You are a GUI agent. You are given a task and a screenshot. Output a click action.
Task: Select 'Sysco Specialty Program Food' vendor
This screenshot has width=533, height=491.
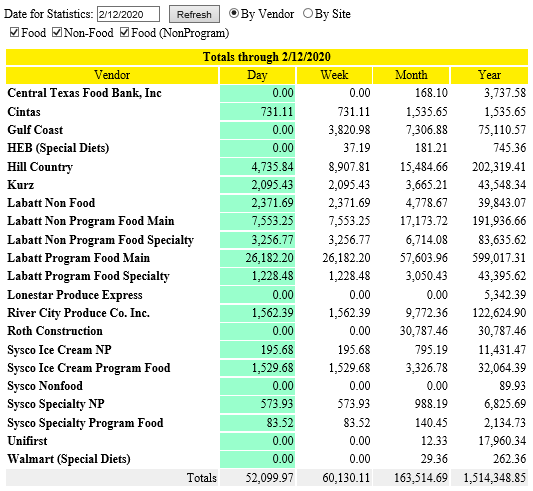pyautogui.click(x=85, y=423)
